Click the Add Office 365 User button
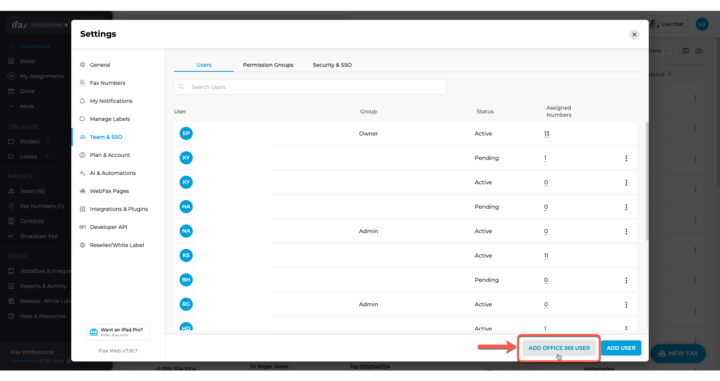The width and height of the screenshot is (720, 381). click(x=559, y=348)
